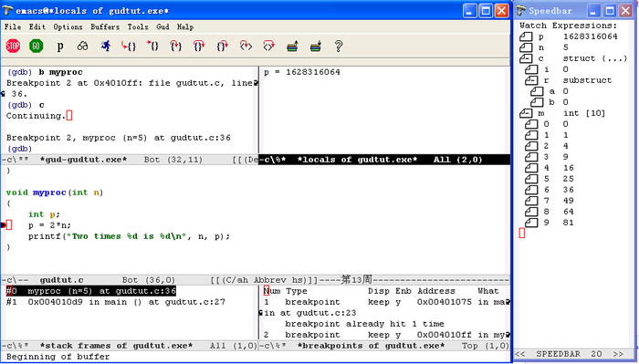639x364 pixels.
Task: Click the question mark help icon
Action: click(339, 46)
